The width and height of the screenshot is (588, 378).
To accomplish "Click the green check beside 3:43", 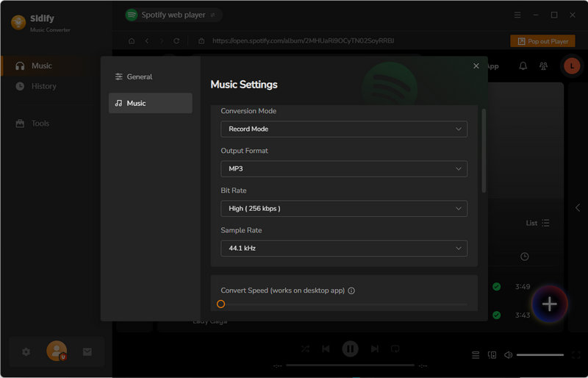I will point(497,315).
